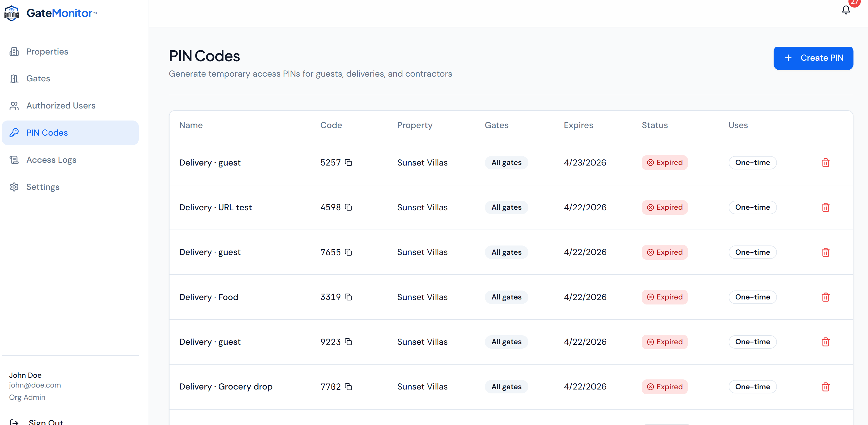This screenshot has height=425, width=868.
Task: Click One-time badge for code 9223
Action: [752, 342]
